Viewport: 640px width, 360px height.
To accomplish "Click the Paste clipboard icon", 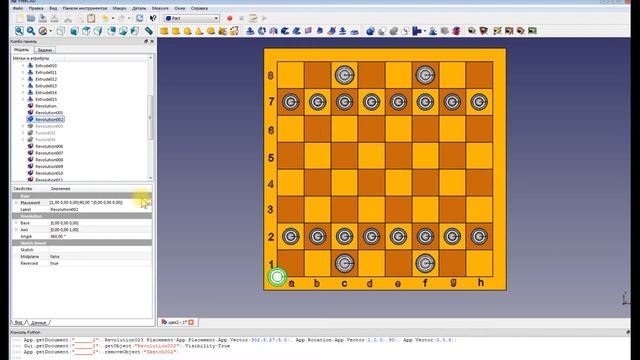I will pyautogui.click(x=91, y=18).
